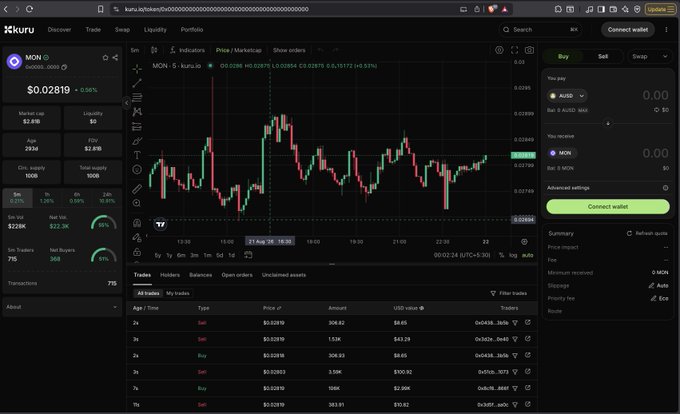The image size is (680, 414).
Task: Open the Trade page
Action: (x=93, y=29)
